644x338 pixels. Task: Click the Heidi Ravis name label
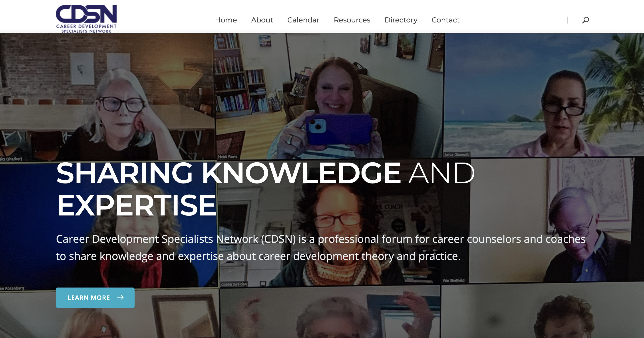tap(227, 157)
